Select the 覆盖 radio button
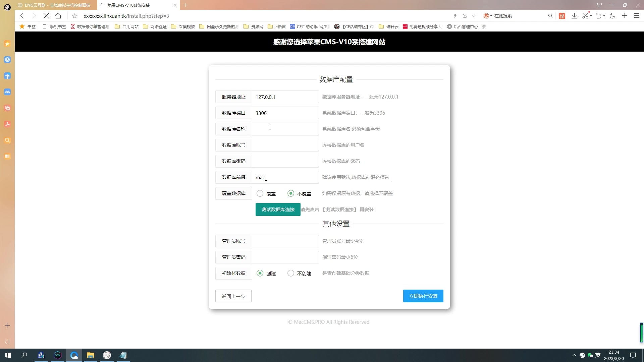The height and width of the screenshot is (362, 644). tap(260, 193)
